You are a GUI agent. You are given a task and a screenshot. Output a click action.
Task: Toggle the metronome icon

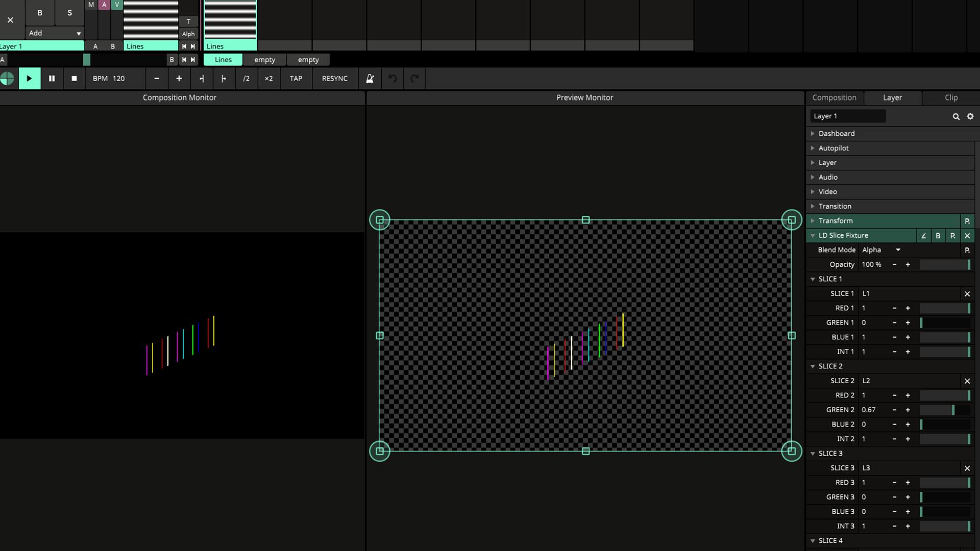pyautogui.click(x=370, y=79)
